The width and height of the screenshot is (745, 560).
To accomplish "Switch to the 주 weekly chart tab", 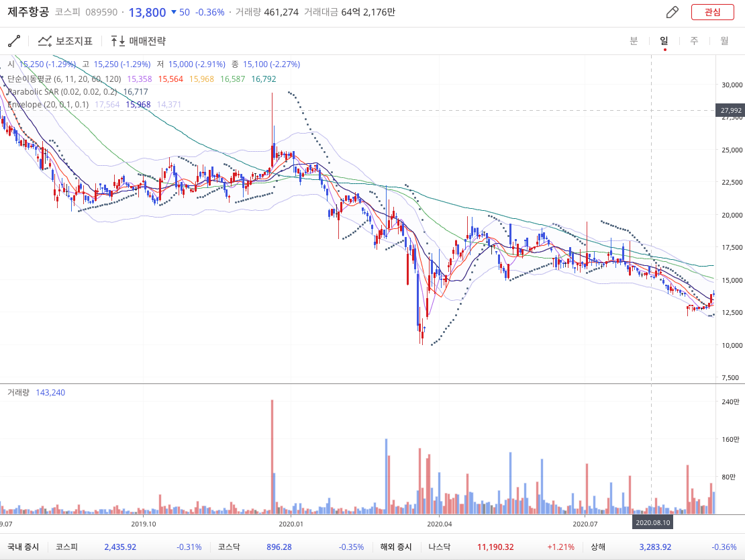I will pos(694,41).
